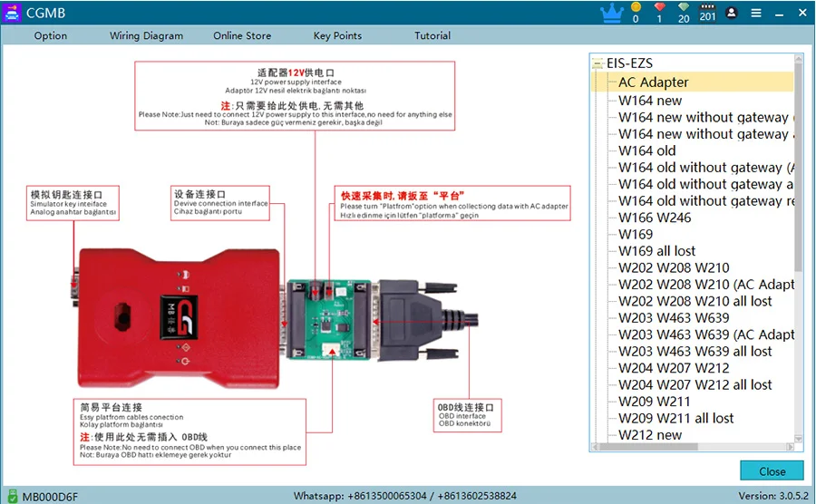Image resolution: width=816 pixels, height=504 pixels.
Task: Click the Version 3.0.5.2 status text
Action: coord(773,496)
